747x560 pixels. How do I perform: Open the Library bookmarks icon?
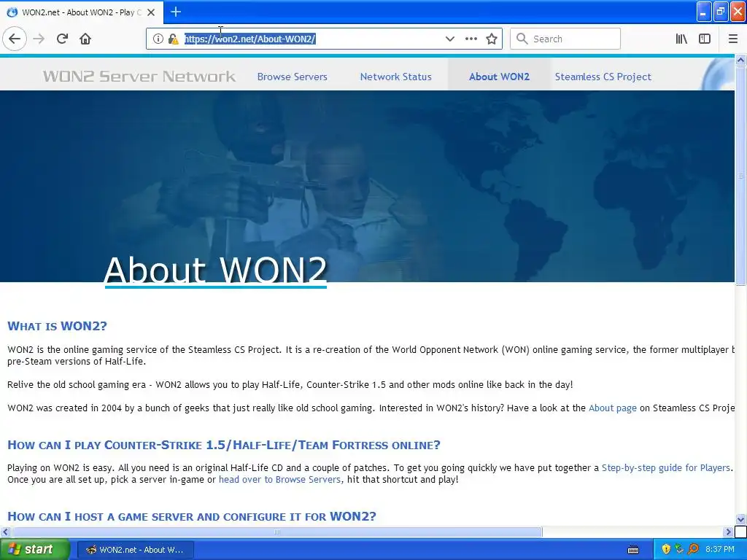(x=681, y=39)
